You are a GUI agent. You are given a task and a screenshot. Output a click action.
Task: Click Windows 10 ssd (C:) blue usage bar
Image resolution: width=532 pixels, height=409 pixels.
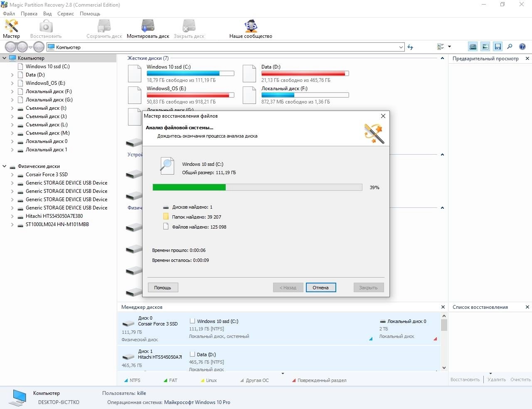click(190, 74)
